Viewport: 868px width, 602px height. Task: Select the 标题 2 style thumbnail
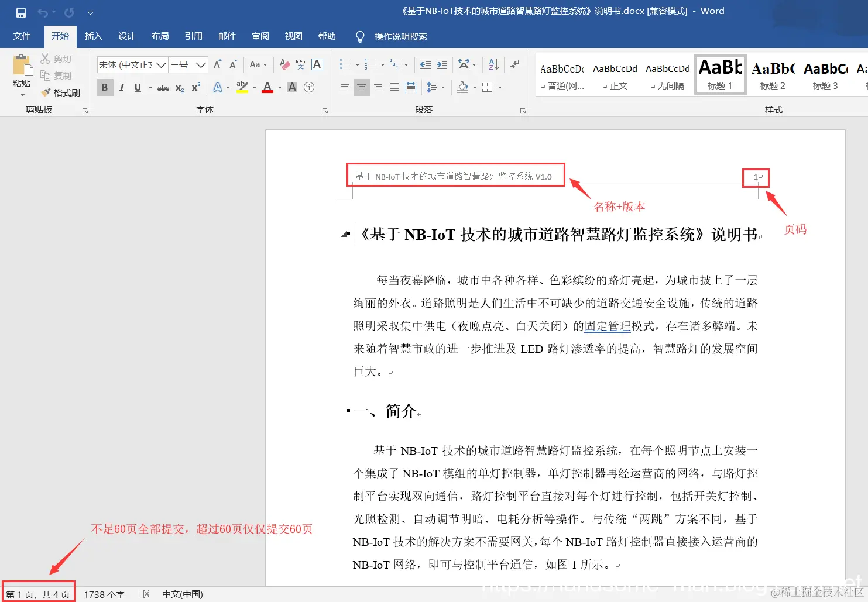[x=773, y=76]
